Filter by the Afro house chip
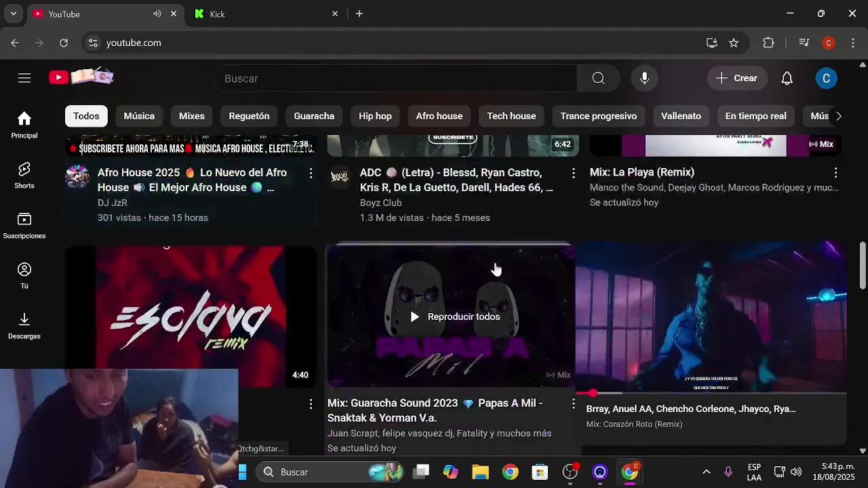Image resolution: width=868 pixels, height=488 pixels. tap(439, 116)
